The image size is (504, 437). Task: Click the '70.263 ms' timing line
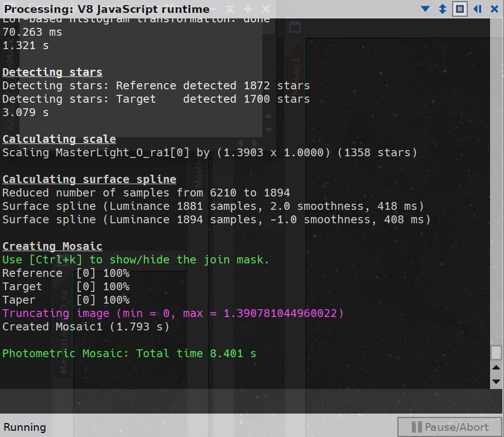pos(32,32)
